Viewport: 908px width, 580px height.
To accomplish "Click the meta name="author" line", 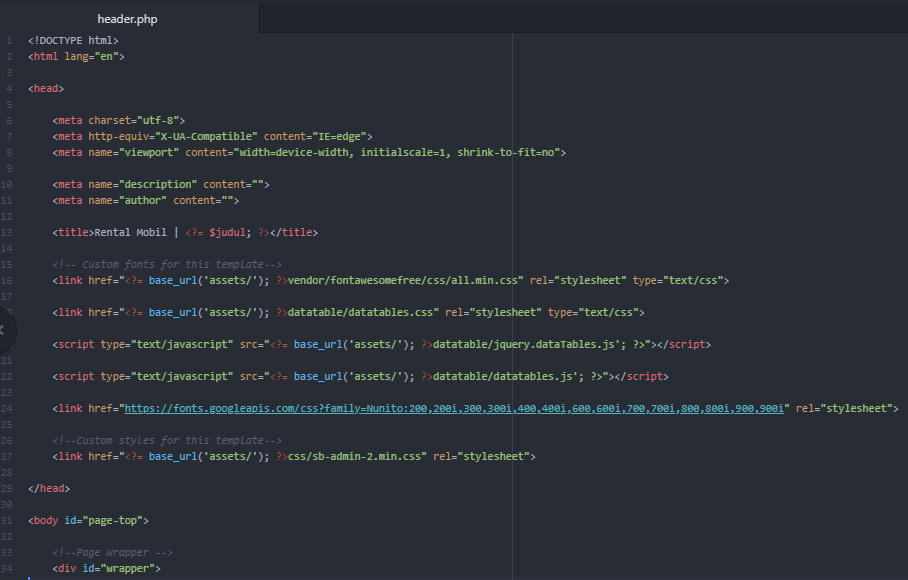I will [145, 200].
